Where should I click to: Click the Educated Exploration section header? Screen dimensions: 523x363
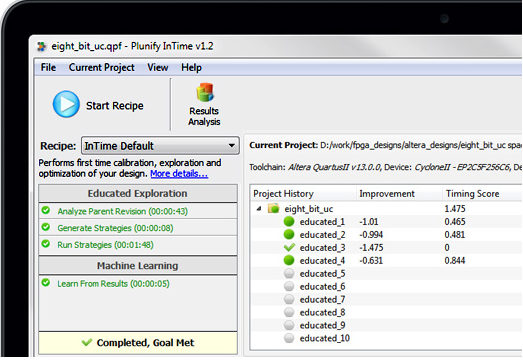(x=138, y=193)
